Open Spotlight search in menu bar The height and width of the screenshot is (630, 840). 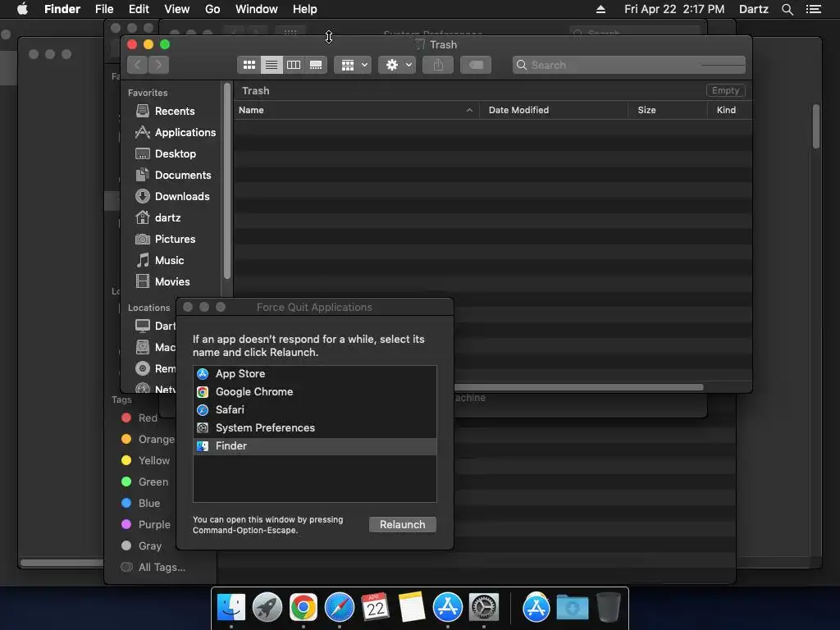[x=787, y=9]
